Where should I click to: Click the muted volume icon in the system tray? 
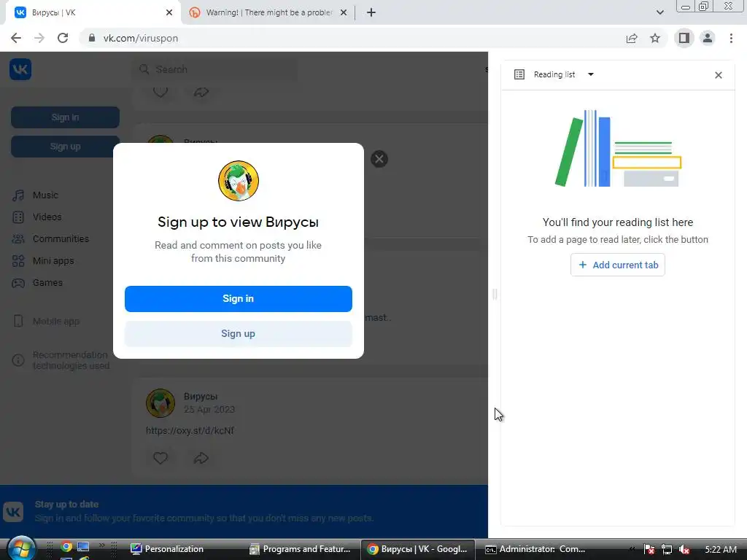point(684,550)
